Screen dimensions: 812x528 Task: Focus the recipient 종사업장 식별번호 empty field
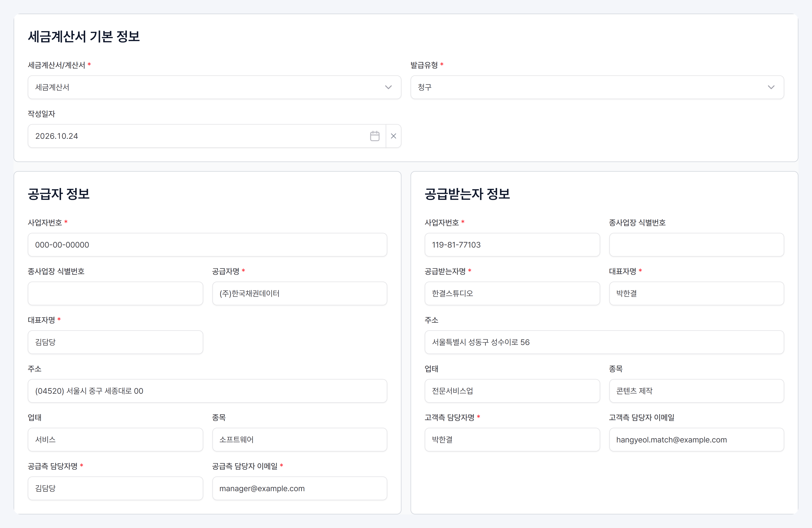(x=696, y=245)
